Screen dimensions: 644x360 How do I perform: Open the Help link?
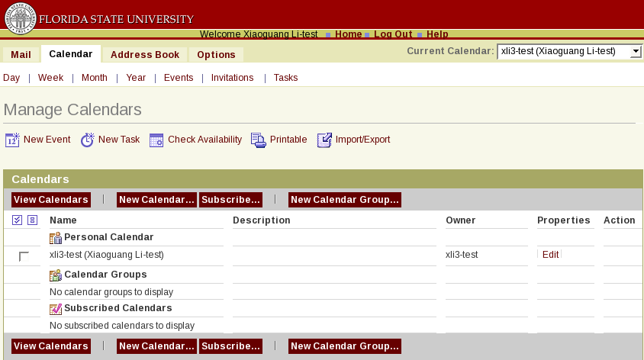(x=437, y=34)
